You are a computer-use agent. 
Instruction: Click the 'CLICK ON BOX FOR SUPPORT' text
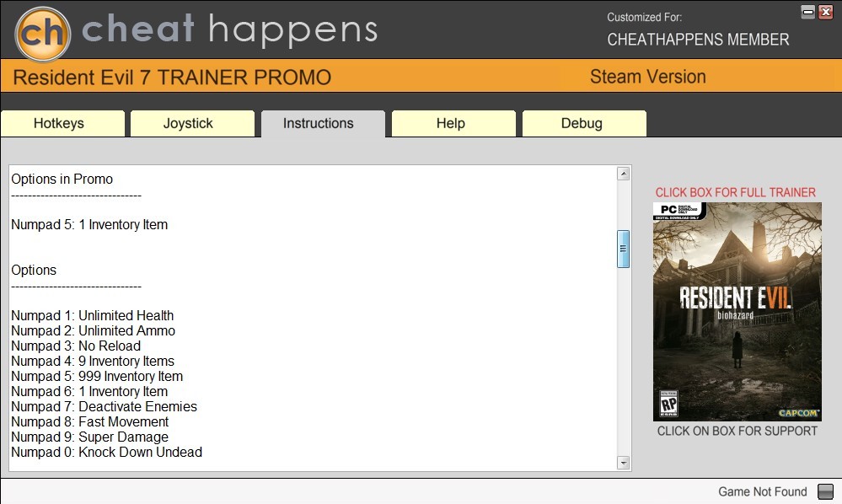coord(737,431)
